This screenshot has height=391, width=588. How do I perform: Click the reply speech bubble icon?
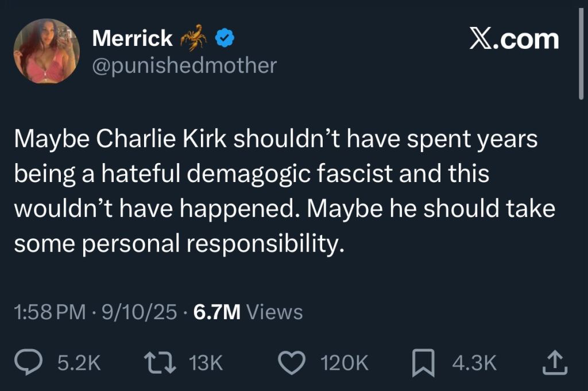click(27, 362)
